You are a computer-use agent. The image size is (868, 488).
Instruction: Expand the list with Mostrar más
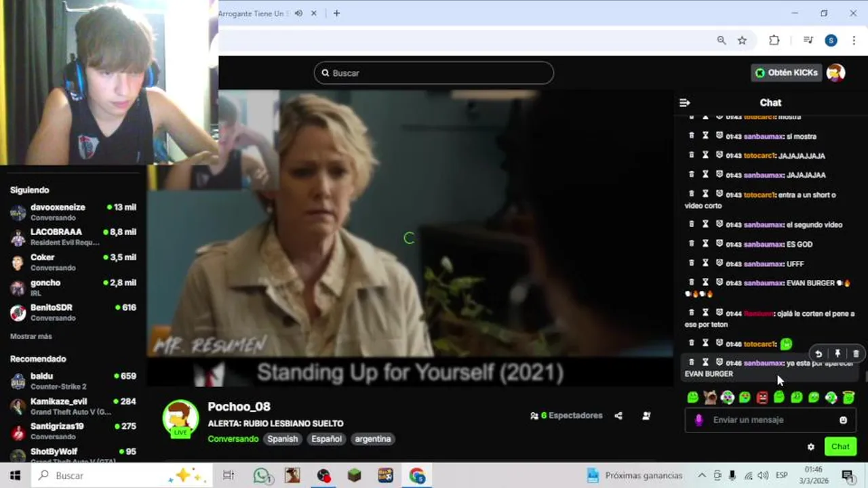tap(31, 336)
